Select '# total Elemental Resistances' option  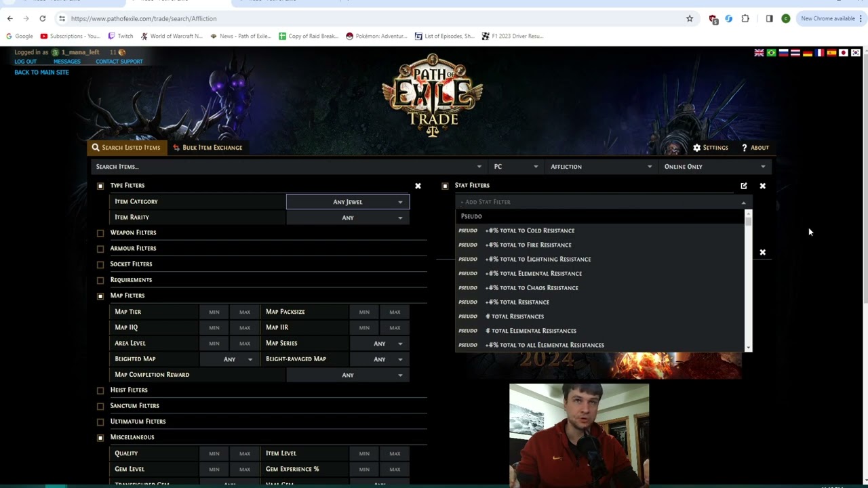coord(599,331)
